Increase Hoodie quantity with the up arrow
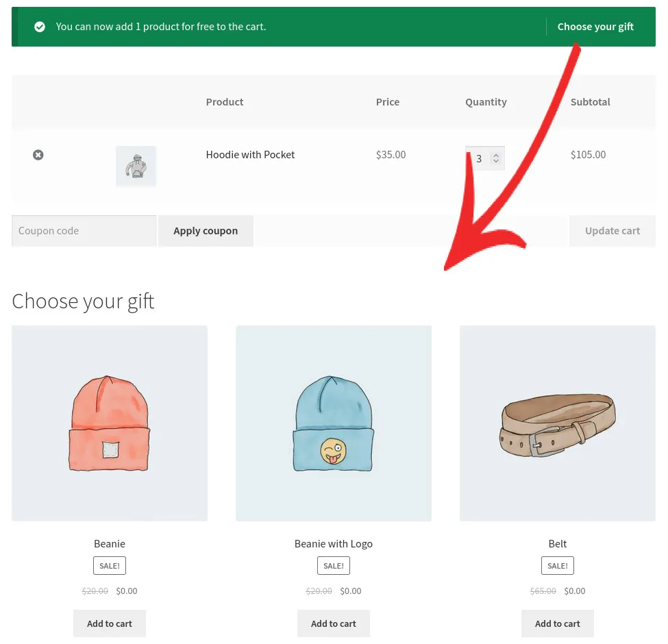Viewport: 668px width, 644px height. [496, 154]
